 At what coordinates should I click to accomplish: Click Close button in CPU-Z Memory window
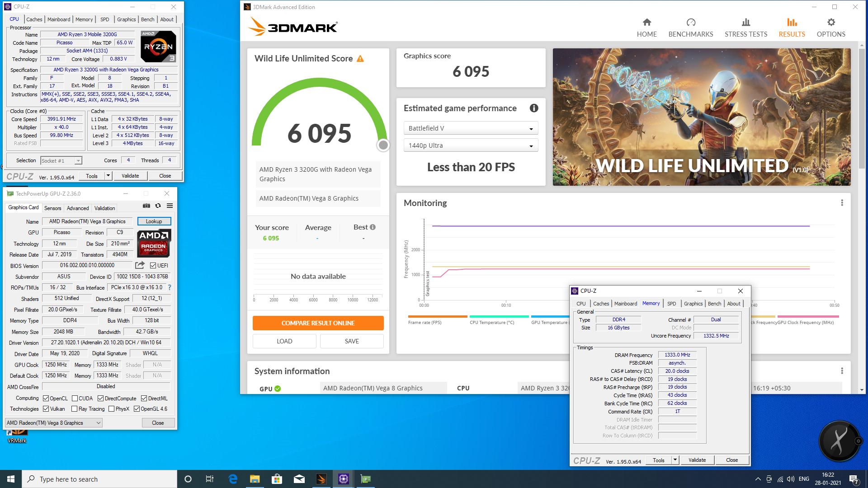pyautogui.click(x=732, y=460)
